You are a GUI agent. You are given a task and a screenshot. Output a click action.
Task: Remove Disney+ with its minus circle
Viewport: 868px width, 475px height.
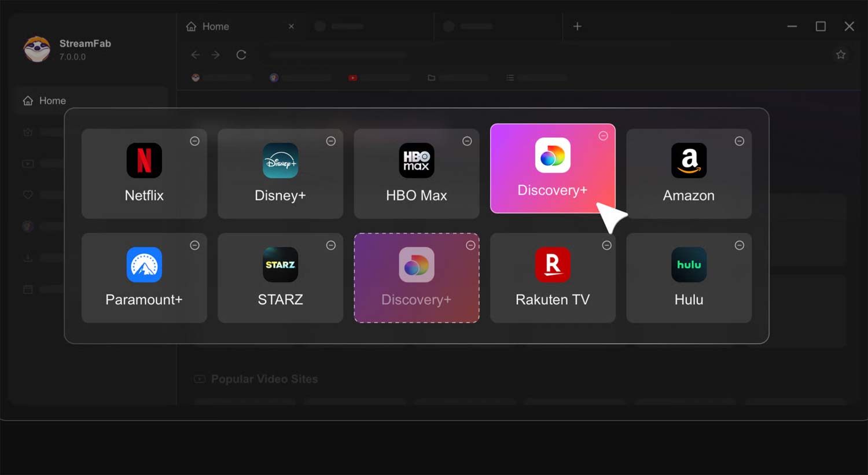pos(331,141)
